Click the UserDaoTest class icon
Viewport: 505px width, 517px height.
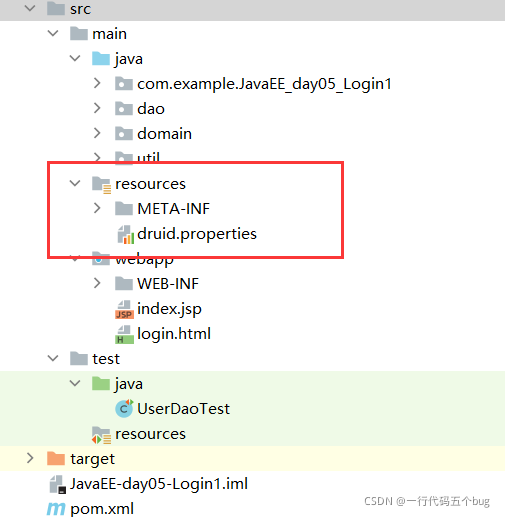[124, 408]
